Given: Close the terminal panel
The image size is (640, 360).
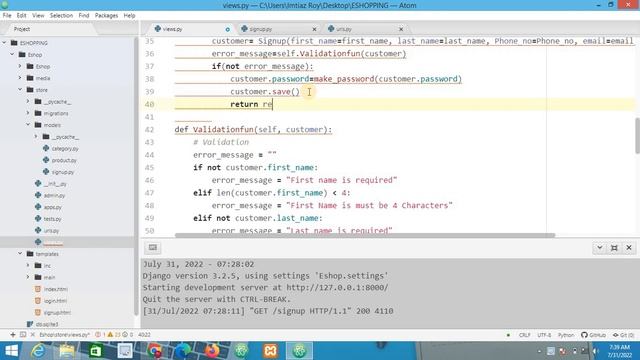Looking at the screenshot, I should point(629,248).
